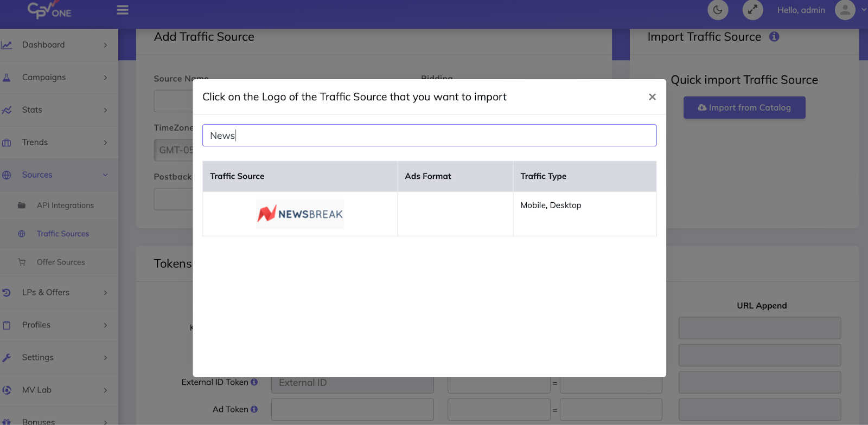Open API Integrations submenu item
Image resolution: width=868 pixels, height=425 pixels.
click(59, 205)
